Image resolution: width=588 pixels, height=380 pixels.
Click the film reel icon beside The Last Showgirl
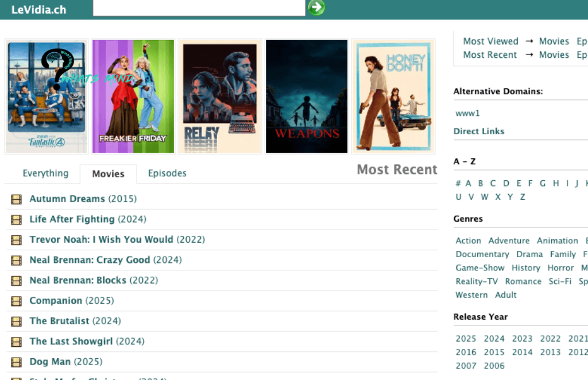coord(17,341)
